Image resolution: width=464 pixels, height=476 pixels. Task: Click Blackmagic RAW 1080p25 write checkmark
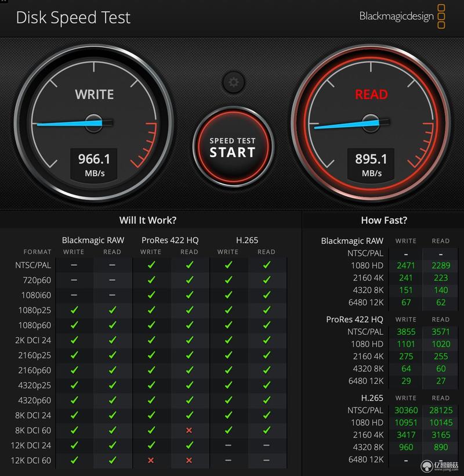point(74,310)
